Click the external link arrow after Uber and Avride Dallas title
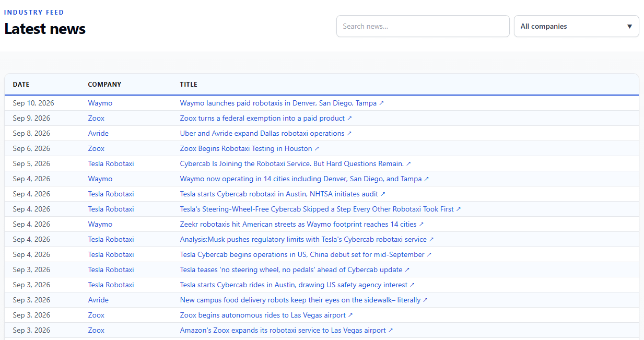Screen dimensions: 644x340 349,134
